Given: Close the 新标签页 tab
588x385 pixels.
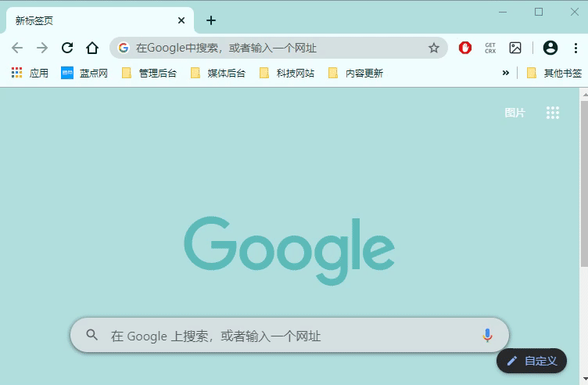Looking at the screenshot, I should pos(181,20).
